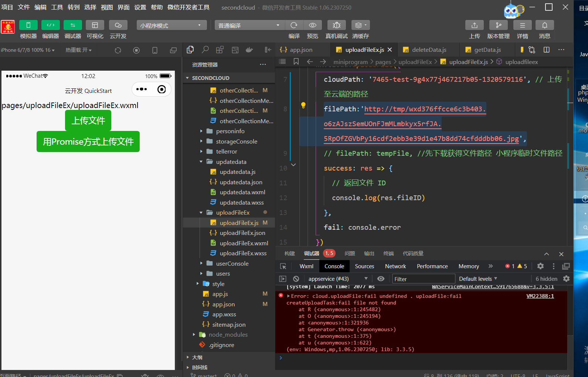Switch to the Network tab
588x377 pixels.
(x=395, y=266)
